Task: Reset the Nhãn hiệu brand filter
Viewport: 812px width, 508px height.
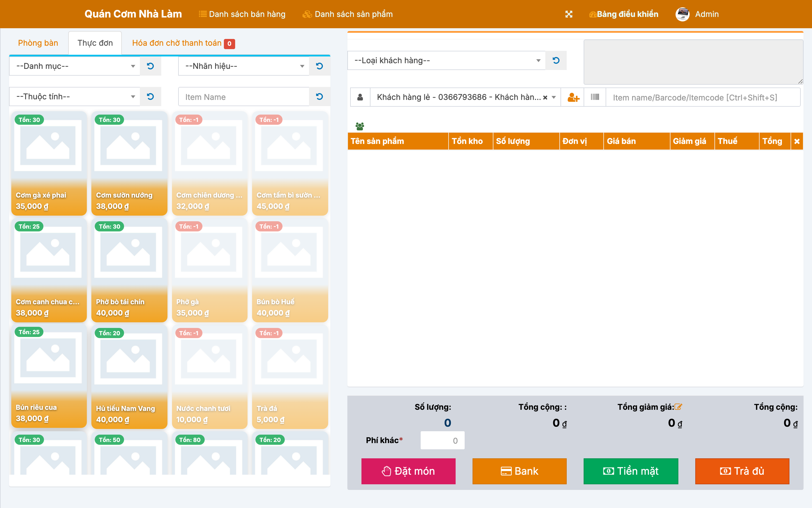Action: (319, 66)
